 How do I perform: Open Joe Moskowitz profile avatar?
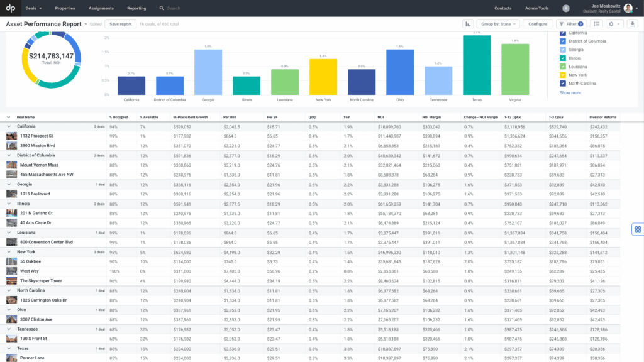pos(628,8)
